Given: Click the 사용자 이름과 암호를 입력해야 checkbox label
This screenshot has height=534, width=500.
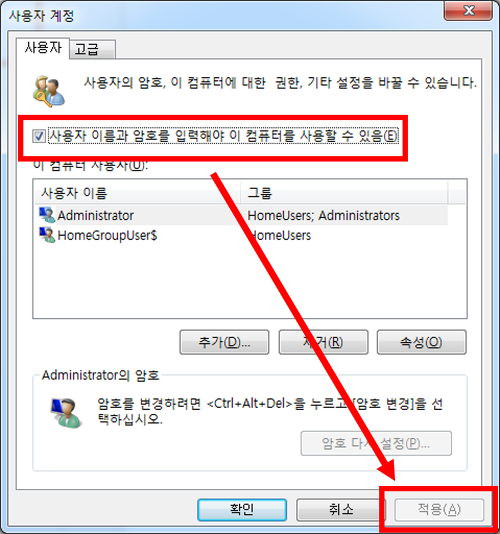Looking at the screenshot, I should click(223, 136).
